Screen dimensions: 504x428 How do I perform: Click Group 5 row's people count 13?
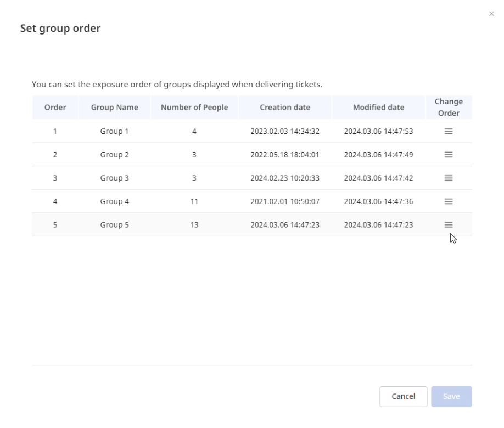click(194, 225)
